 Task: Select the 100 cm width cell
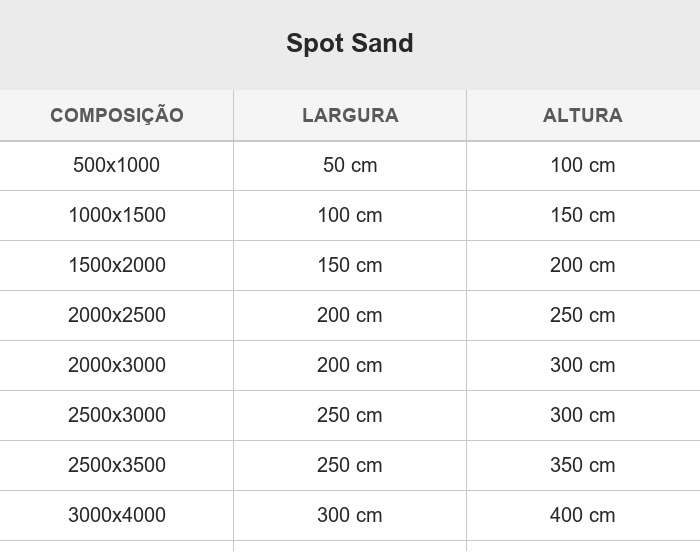click(x=350, y=216)
